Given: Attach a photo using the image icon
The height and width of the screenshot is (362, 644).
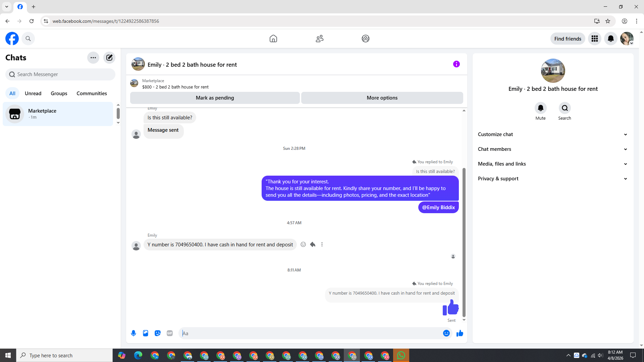Looking at the screenshot, I should click(x=146, y=333).
